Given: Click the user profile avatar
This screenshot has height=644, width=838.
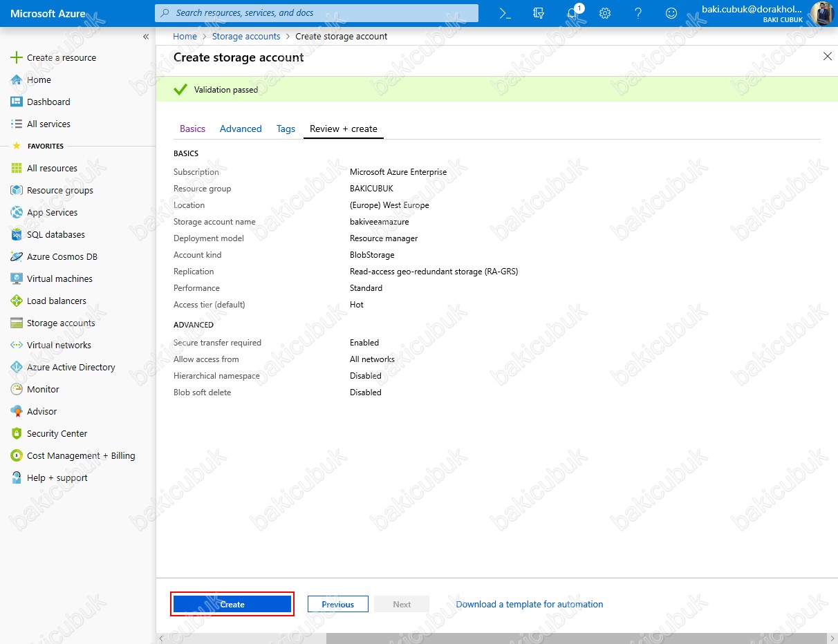Looking at the screenshot, I should pos(821,13).
